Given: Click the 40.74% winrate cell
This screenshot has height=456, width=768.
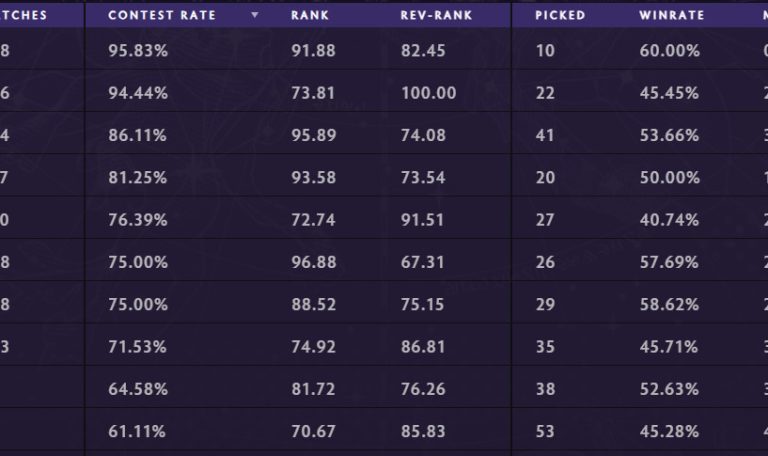Looking at the screenshot, I should click(x=669, y=220).
